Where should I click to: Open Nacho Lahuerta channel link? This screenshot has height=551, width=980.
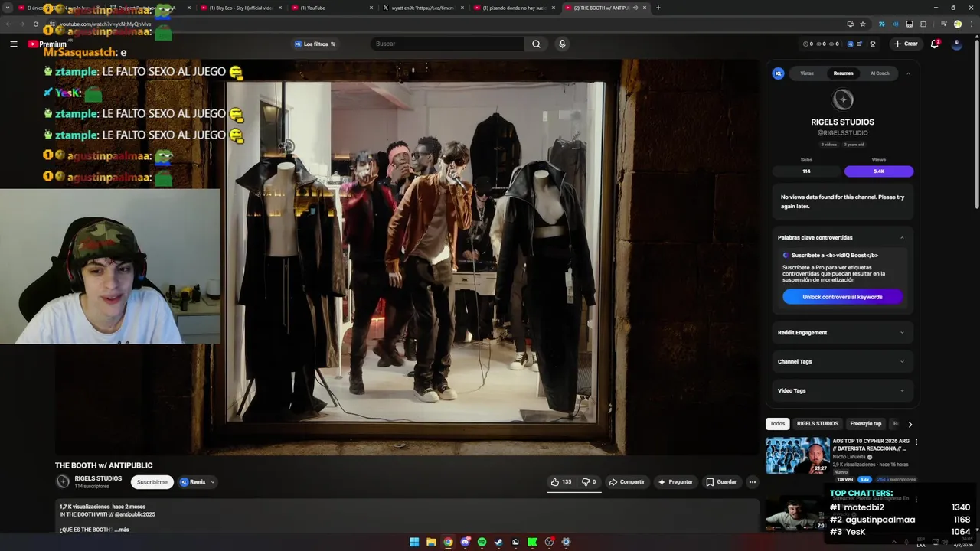[x=850, y=457]
